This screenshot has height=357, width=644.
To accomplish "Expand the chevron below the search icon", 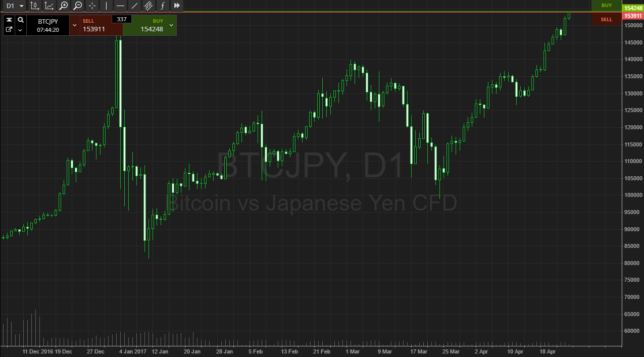I will tap(21, 30).
